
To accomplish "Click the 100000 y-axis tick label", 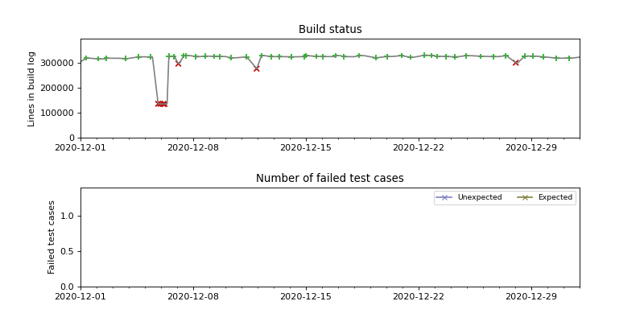I will coord(53,113).
